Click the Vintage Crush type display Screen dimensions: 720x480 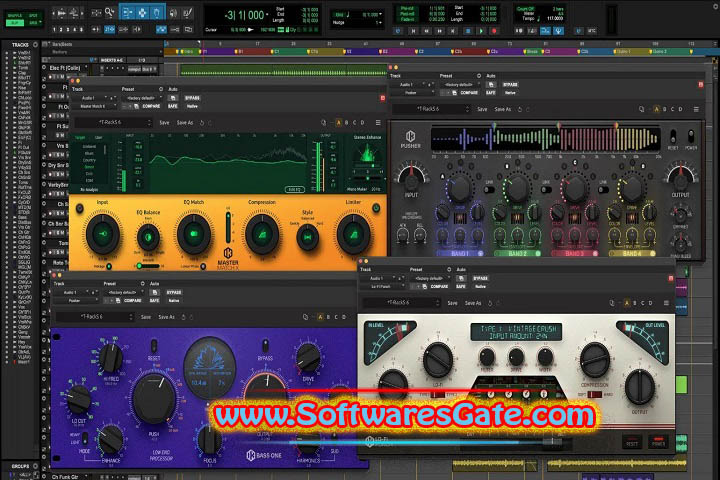tap(516, 332)
